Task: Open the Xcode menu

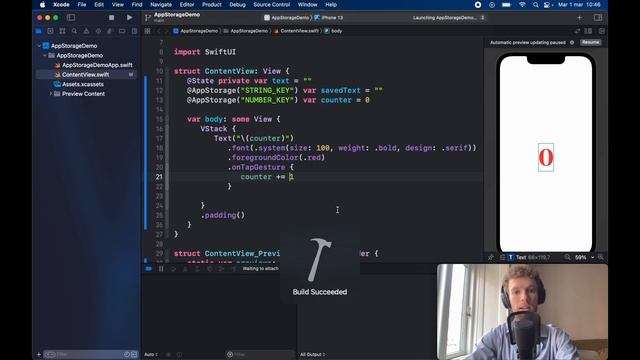Action: tap(61, 5)
